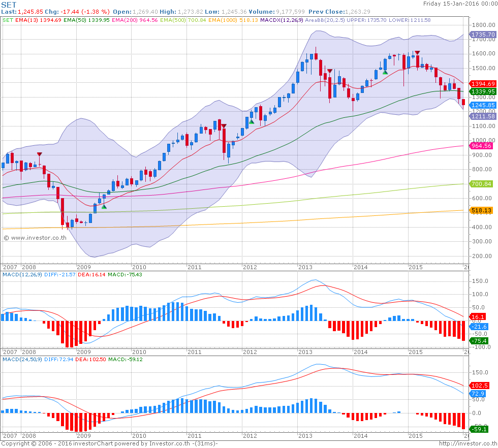Select the High value 1,273.82

pyautogui.click(x=190, y=12)
